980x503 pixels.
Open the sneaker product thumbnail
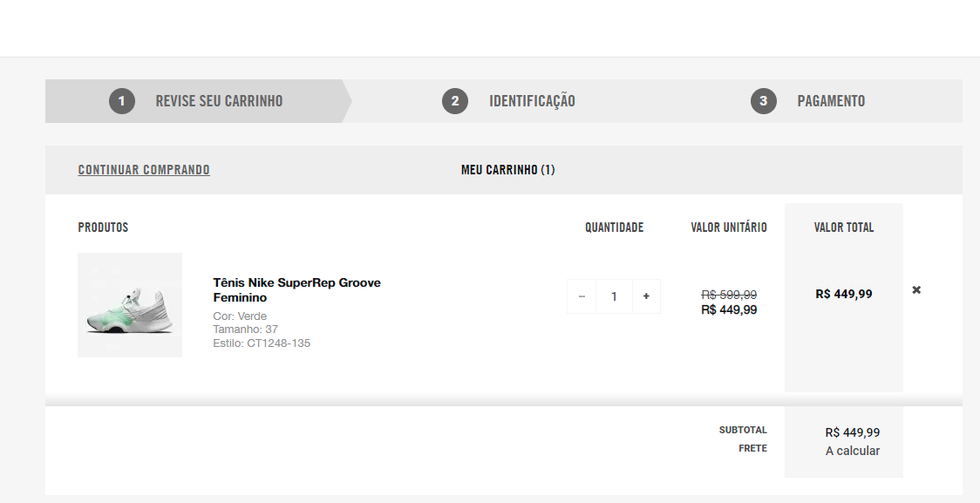pos(130,305)
